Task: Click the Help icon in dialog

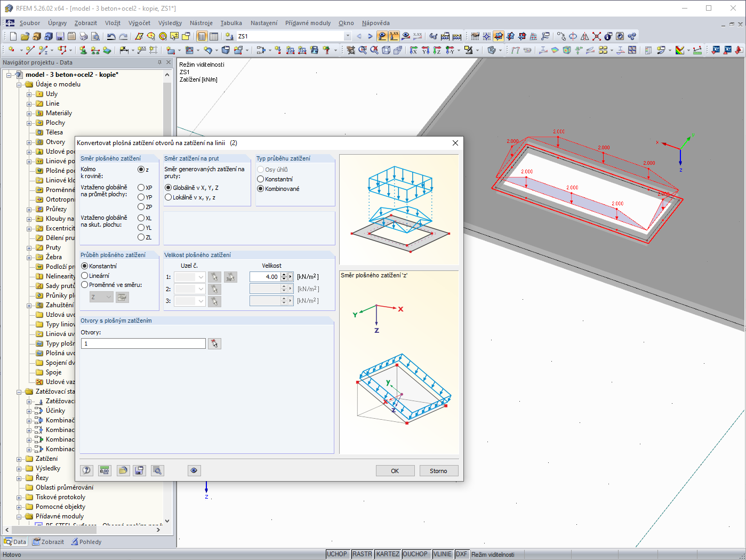Action: coord(87,470)
